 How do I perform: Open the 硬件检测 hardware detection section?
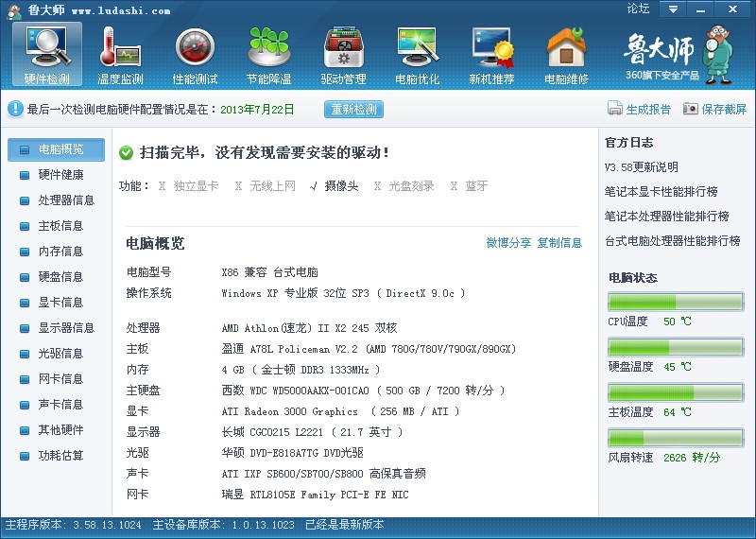[47, 55]
